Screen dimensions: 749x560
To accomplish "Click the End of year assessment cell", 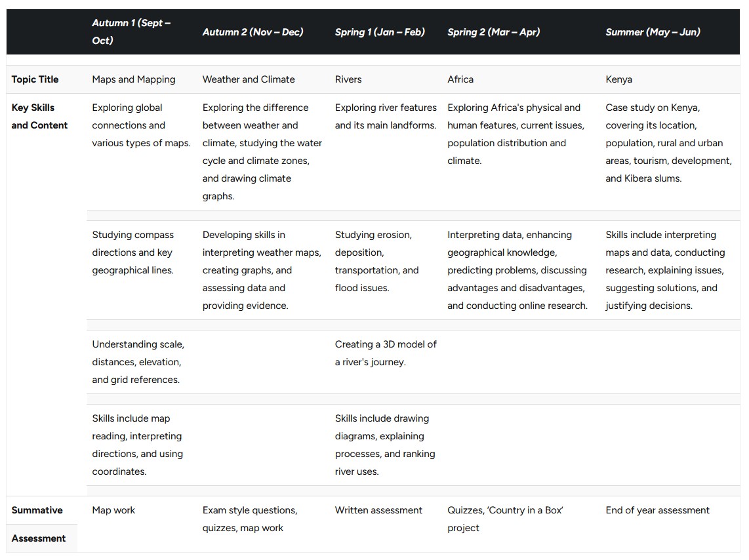I will click(657, 510).
